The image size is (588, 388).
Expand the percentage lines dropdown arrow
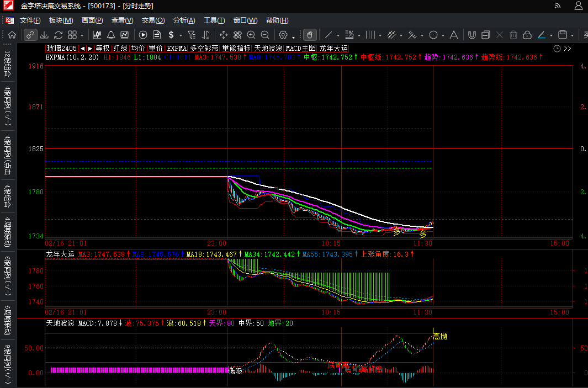pyautogui.click(x=359, y=36)
